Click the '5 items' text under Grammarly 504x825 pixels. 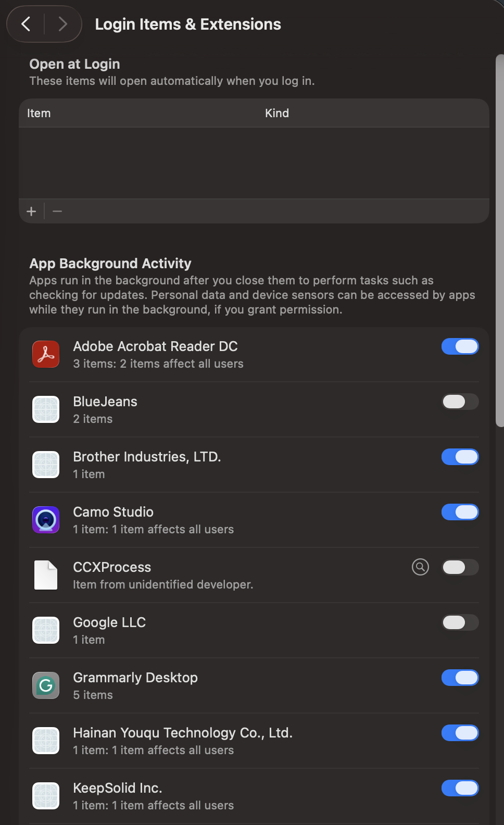(93, 695)
